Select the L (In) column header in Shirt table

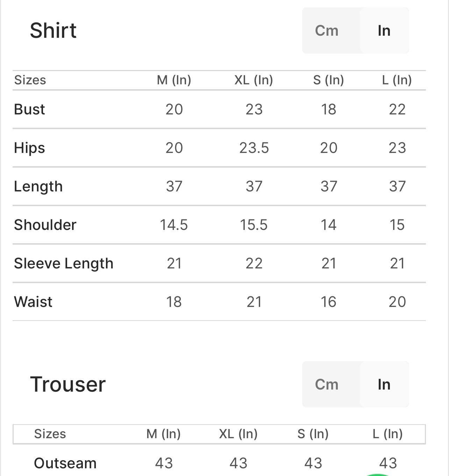click(x=397, y=80)
